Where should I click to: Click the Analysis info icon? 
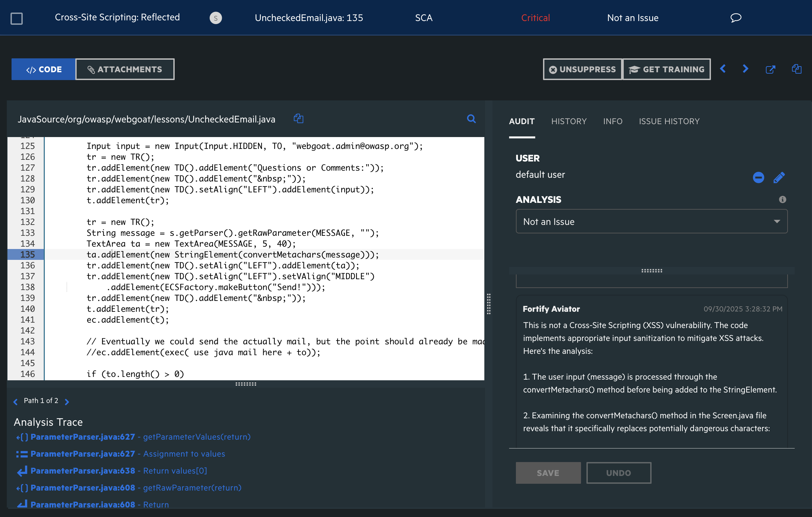click(782, 199)
